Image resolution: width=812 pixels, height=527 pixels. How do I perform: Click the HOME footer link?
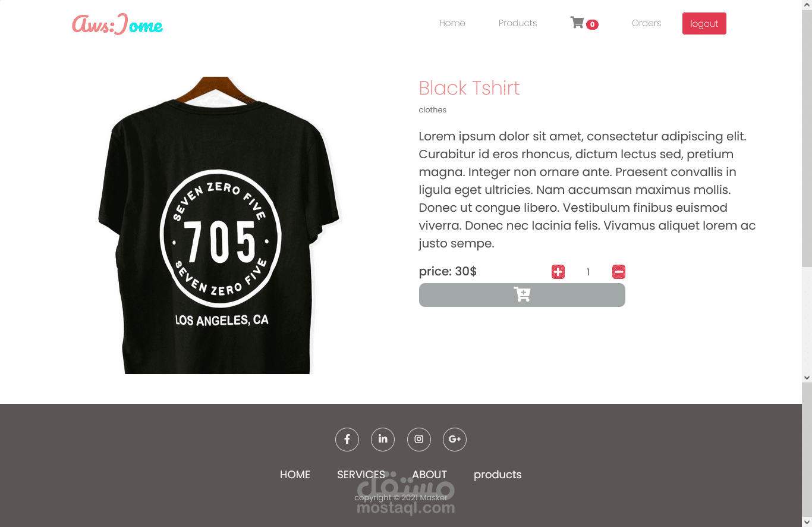[295, 475]
